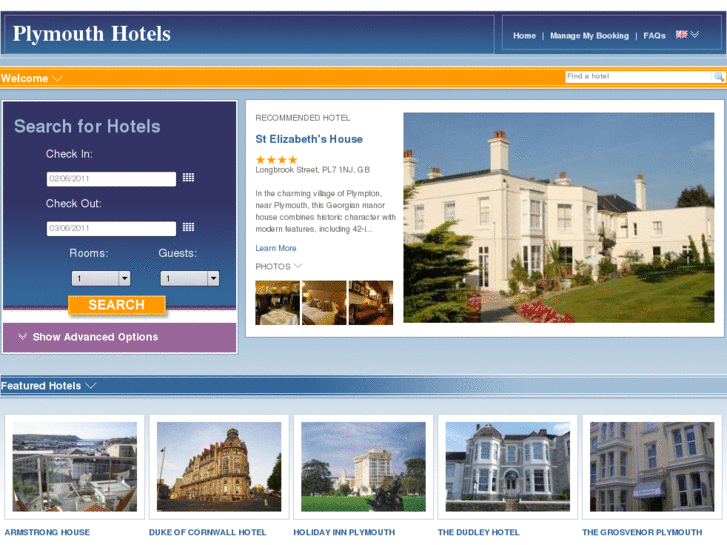The height and width of the screenshot is (545, 727).
Task: Open the Check Out calendar picker icon
Action: pyautogui.click(x=188, y=227)
